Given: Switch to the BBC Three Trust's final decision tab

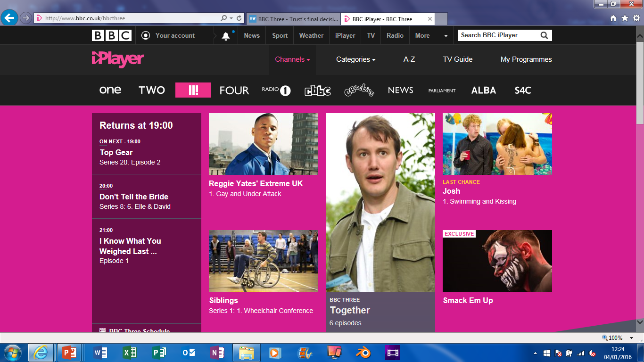Looking at the screenshot, I should coord(293,19).
